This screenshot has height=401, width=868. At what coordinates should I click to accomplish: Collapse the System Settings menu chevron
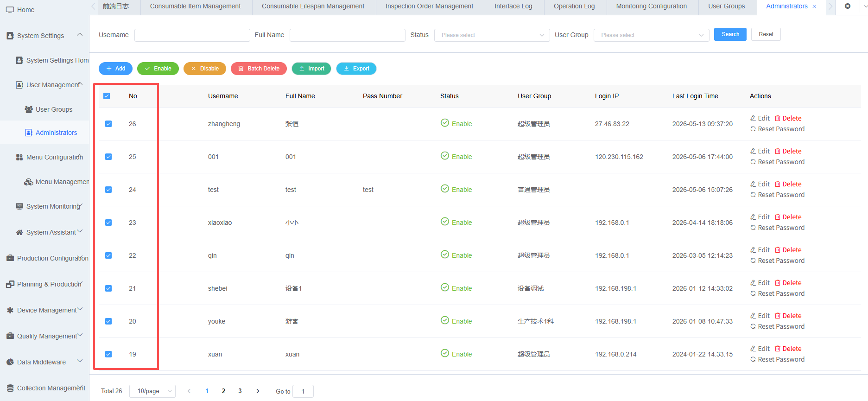tap(80, 34)
